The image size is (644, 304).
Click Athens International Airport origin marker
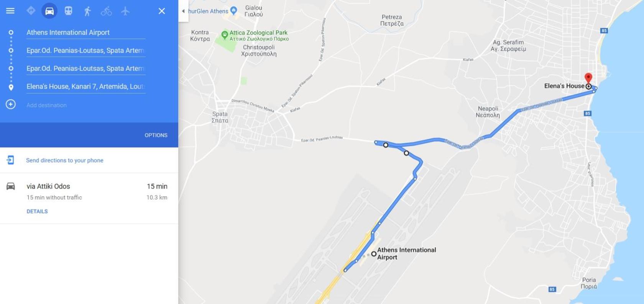coord(374,254)
